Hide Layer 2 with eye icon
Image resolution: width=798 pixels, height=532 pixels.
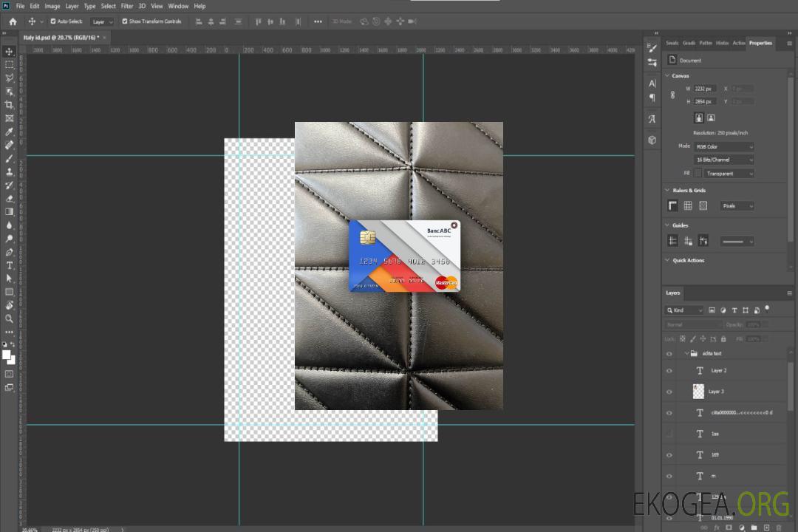click(669, 370)
